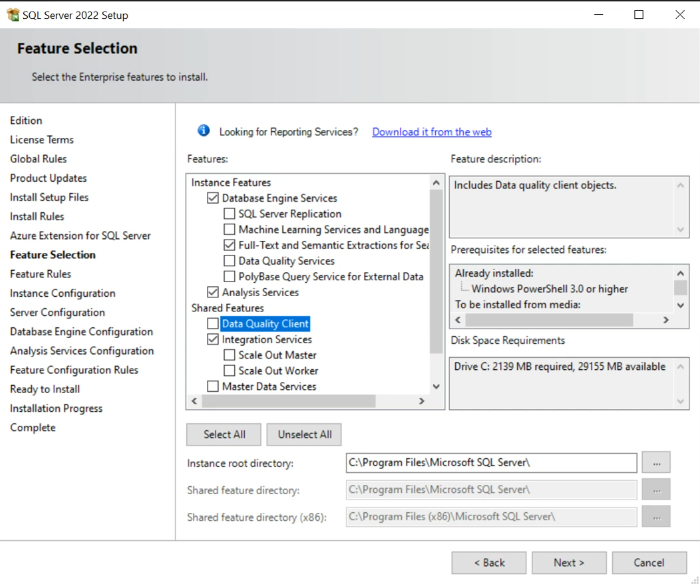Click the features list horizontal scrollbar thumb
This screenshot has height=585, width=700.
tap(288, 401)
